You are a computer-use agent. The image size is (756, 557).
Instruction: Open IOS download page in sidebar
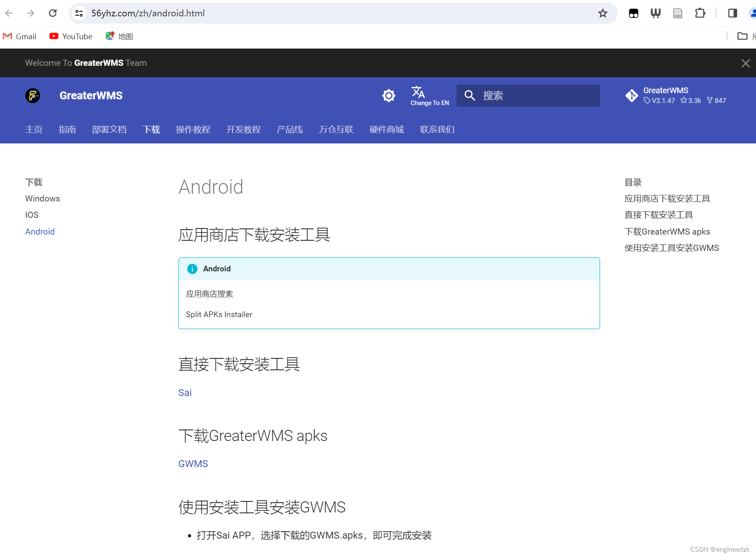point(32,215)
